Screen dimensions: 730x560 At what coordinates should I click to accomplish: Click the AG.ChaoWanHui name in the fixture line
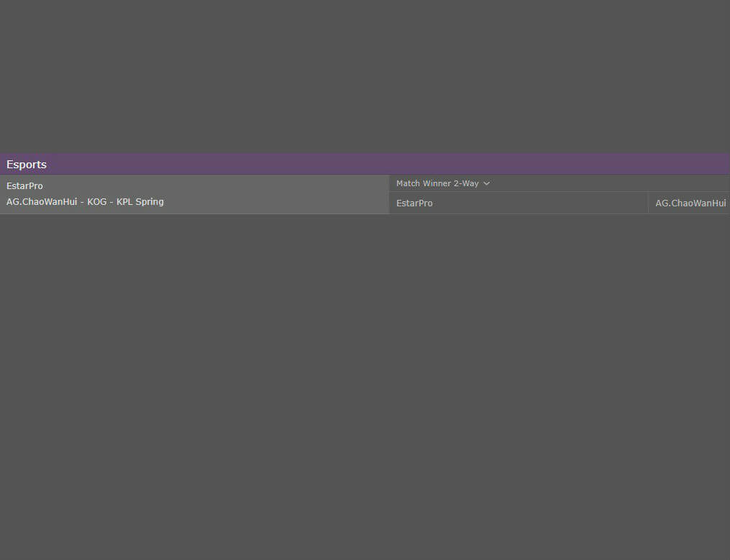pos(42,202)
